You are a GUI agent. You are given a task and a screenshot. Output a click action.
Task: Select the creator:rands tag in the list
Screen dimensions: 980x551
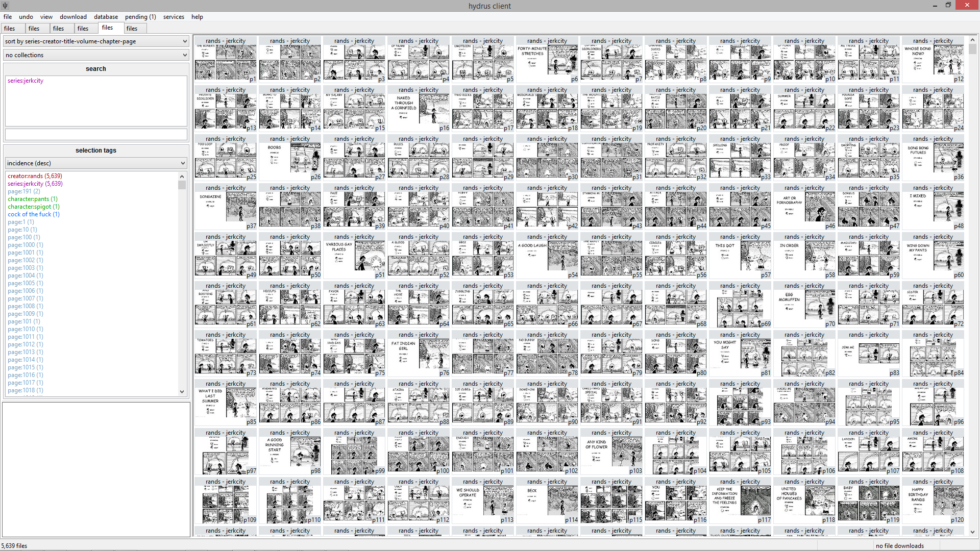[x=35, y=176]
